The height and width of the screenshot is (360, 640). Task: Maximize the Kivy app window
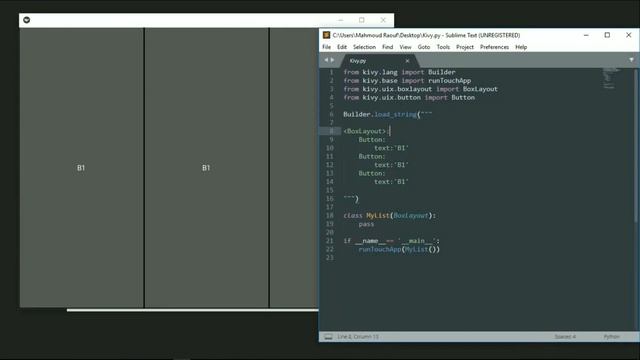[362, 20]
